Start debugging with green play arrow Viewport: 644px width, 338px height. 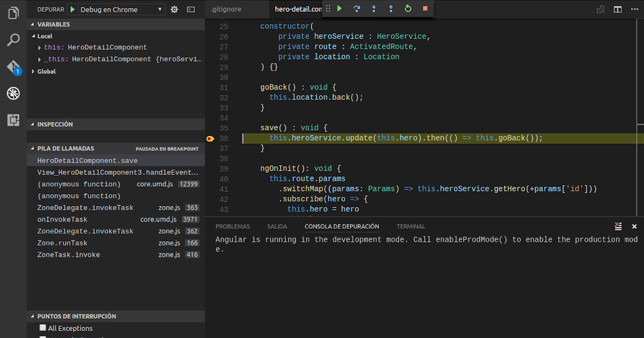[x=72, y=9]
